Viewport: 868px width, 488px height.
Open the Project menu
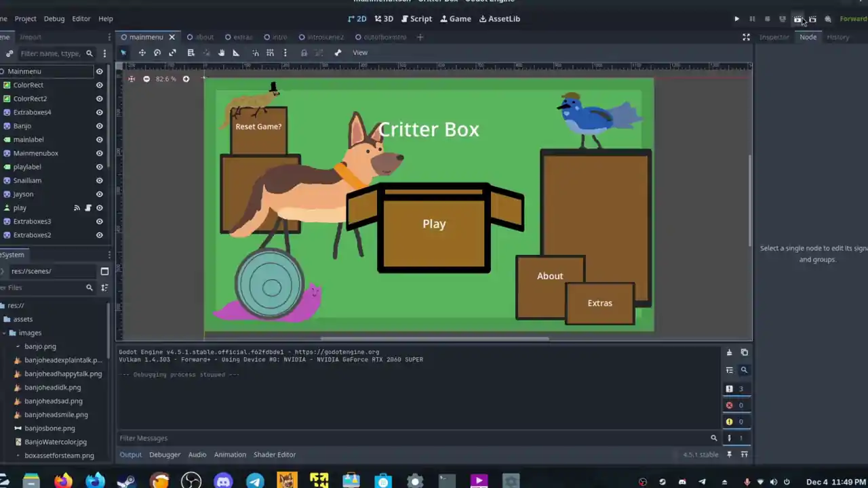[26, 19]
